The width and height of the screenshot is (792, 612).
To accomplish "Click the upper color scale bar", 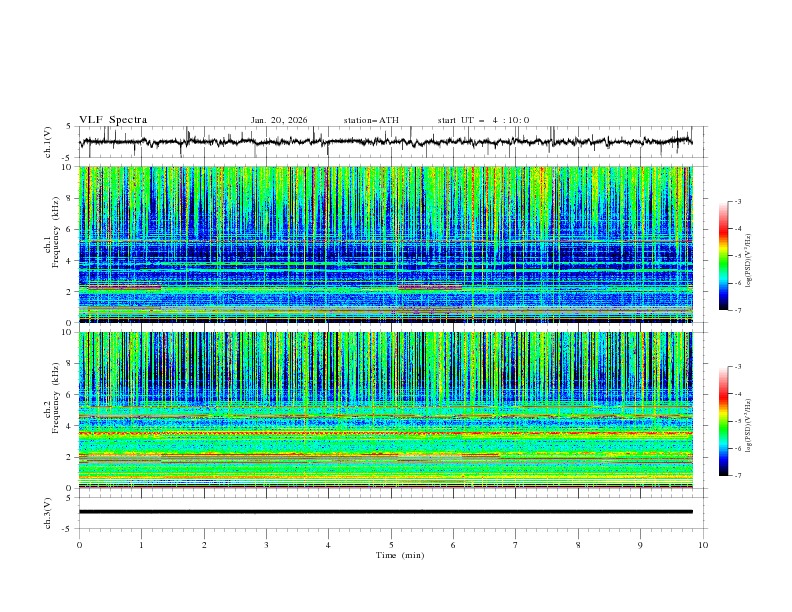I will click(723, 256).
